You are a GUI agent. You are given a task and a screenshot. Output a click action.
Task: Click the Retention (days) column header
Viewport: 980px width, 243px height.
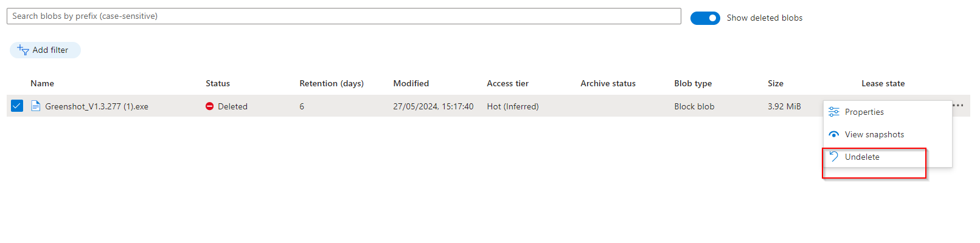[332, 83]
